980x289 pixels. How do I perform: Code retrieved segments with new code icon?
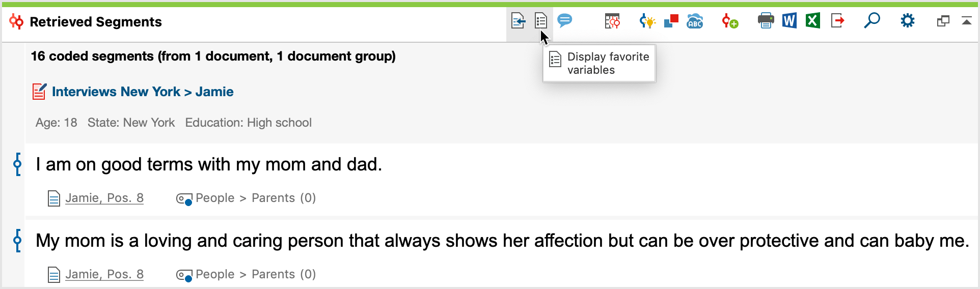(730, 21)
